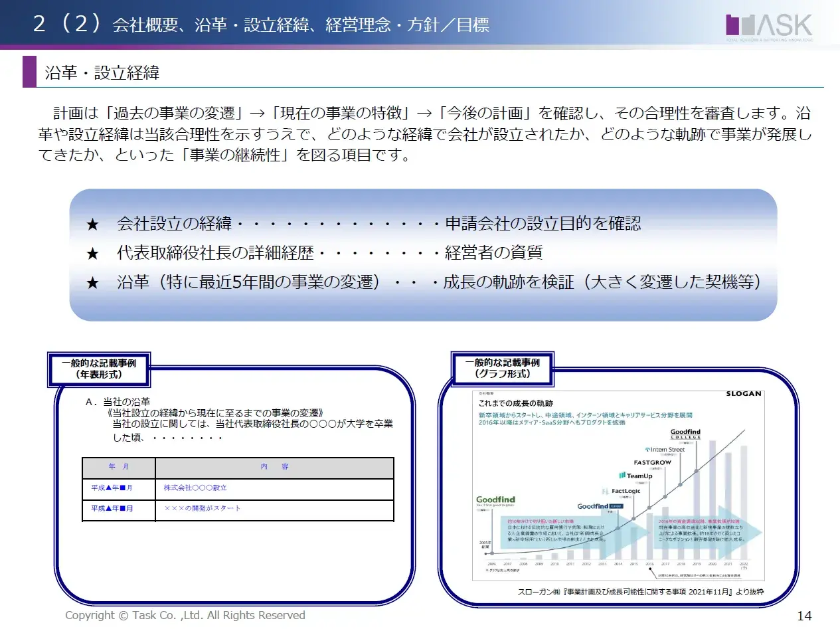Click the table header cell 内 容
This screenshot has width=840, height=629.
point(274,468)
